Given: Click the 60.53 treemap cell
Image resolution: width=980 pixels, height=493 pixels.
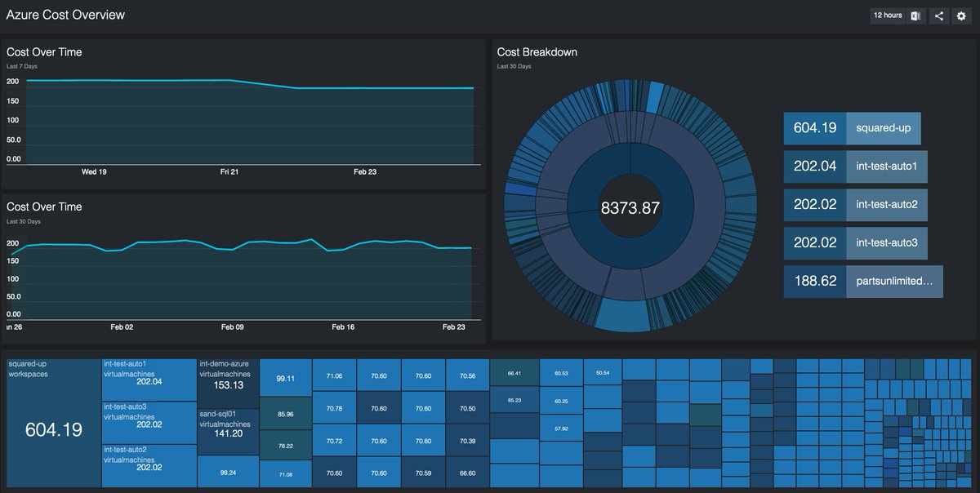Looking at the screenshot, I should [561, 372].
